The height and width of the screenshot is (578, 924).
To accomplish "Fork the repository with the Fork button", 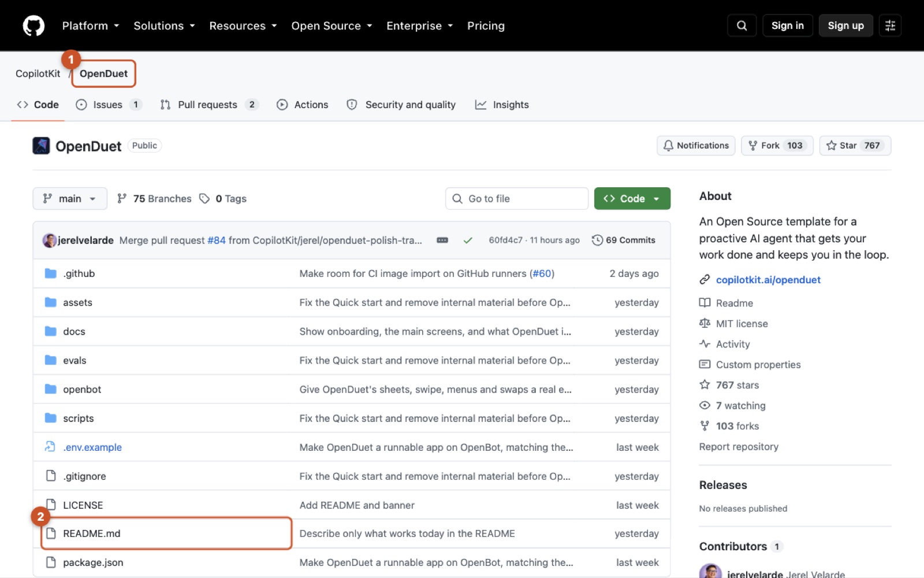I will [777, 146].
